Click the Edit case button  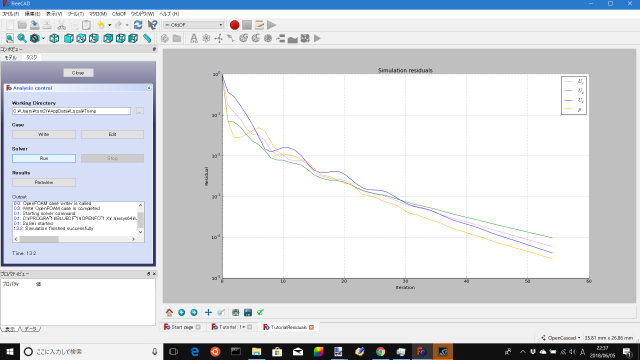point(112,134)
